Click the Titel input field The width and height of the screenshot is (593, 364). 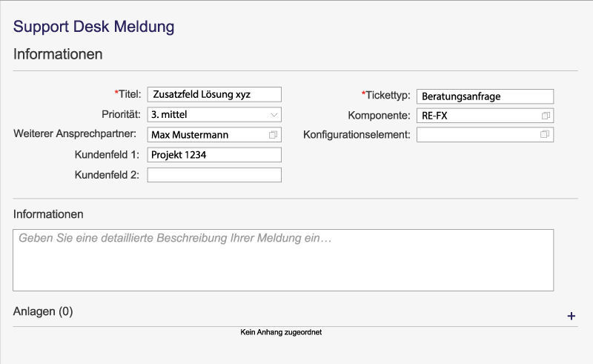(214, 94)
